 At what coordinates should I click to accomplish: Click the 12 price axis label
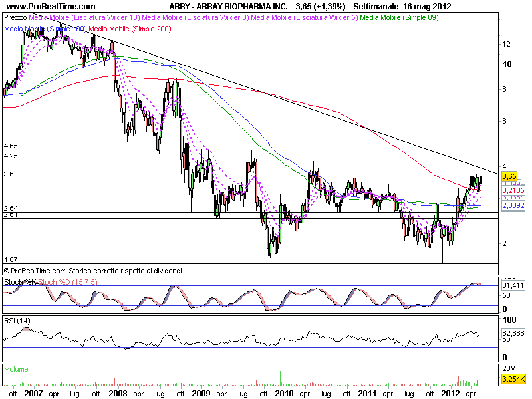tap(507, 44)
